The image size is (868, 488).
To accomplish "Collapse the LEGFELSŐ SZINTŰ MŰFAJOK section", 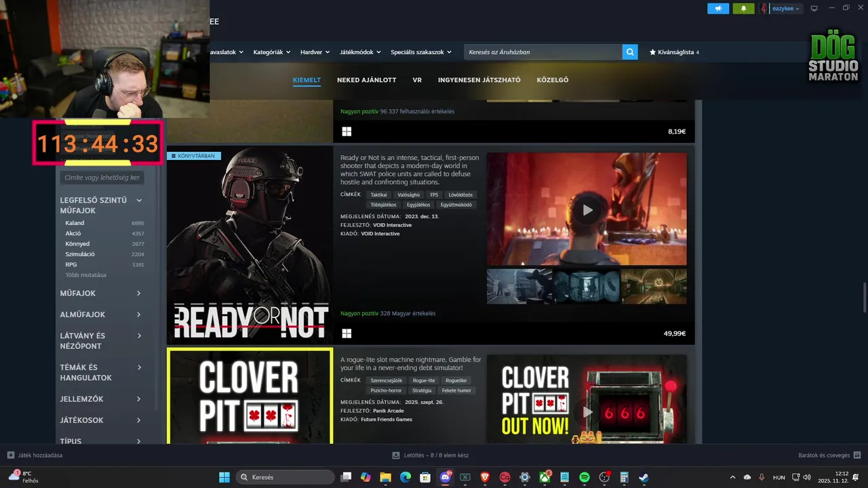I will (102, 205).
